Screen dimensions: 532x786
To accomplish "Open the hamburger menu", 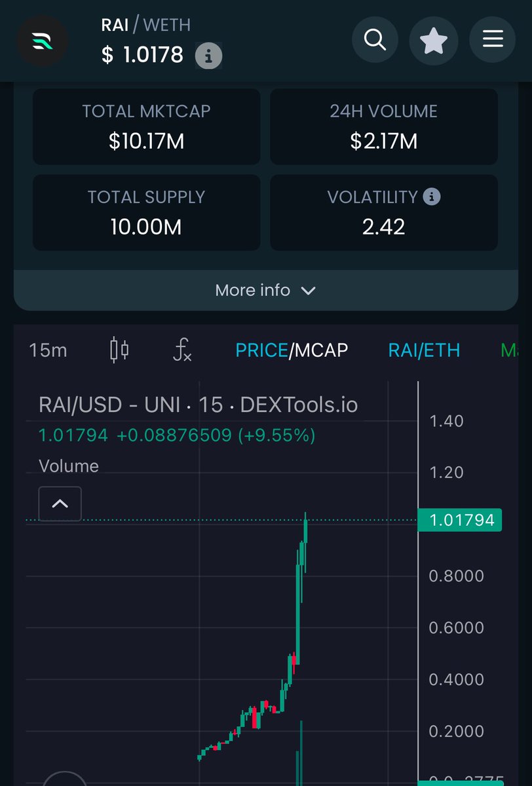I will point(493,41).
